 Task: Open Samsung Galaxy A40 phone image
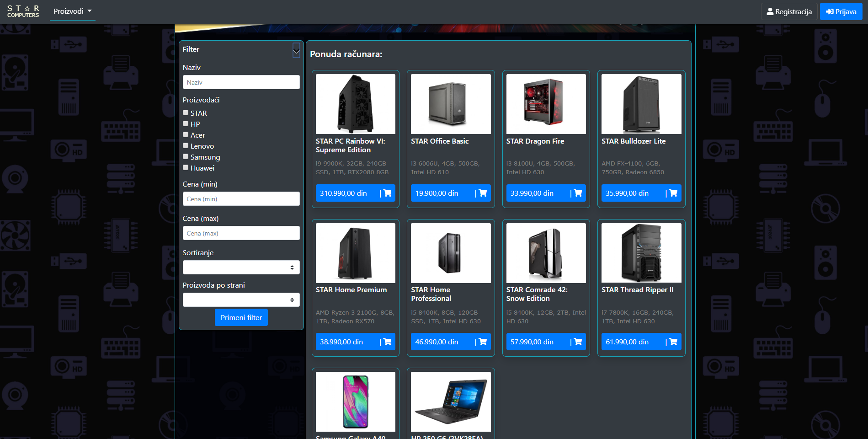click(x=356, y=402)
